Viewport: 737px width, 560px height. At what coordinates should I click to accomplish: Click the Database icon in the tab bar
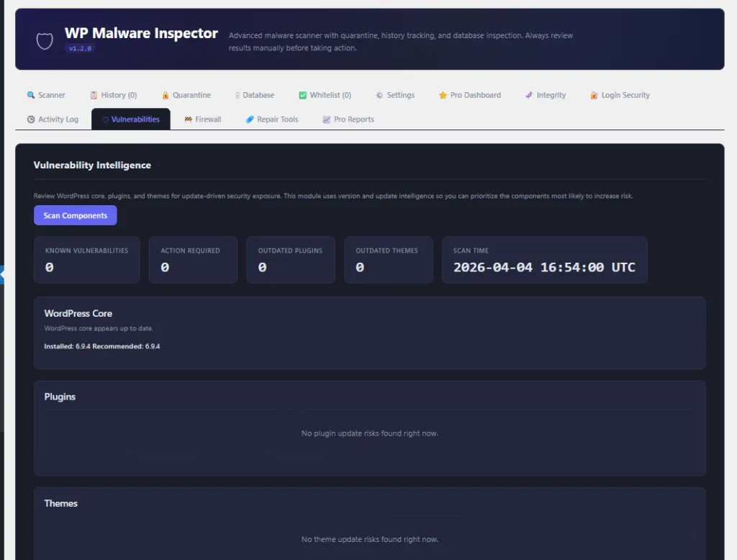(237, 94)
